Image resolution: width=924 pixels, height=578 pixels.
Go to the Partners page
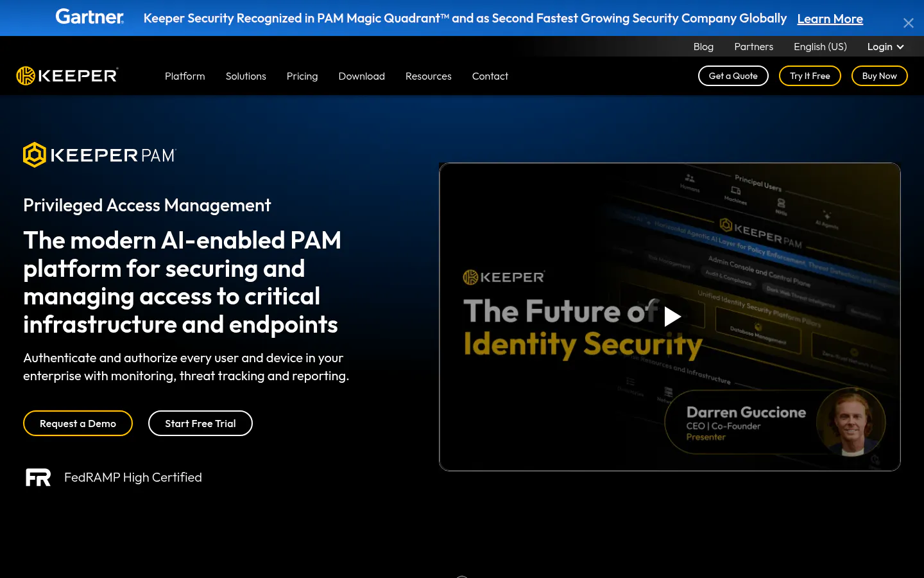(753, 46)
